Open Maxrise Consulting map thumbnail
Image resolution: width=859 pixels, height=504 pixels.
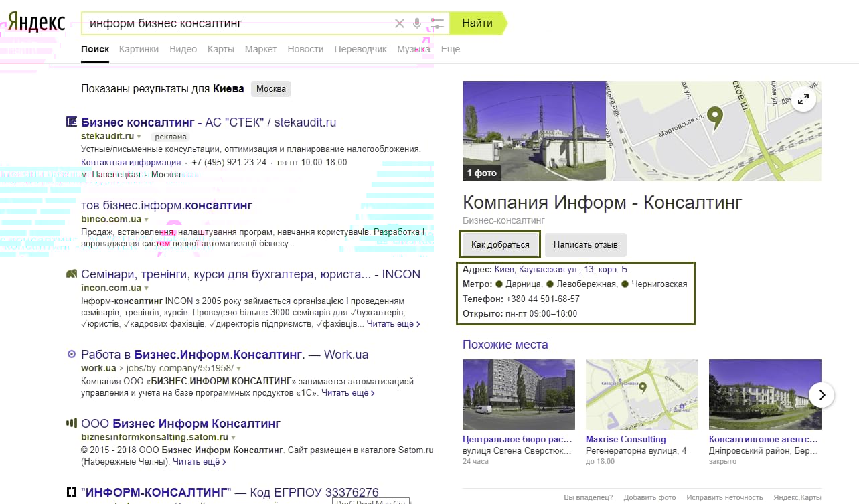point(642,394)
